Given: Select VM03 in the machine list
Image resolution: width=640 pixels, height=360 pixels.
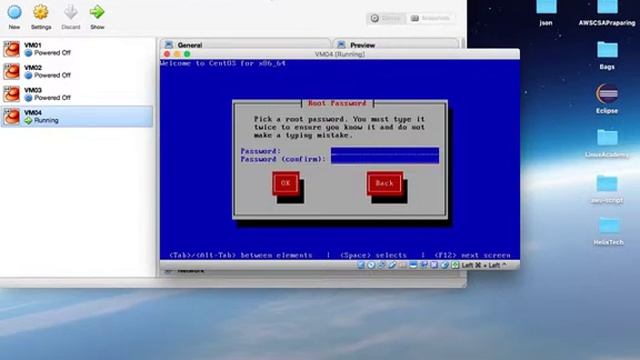Looking at the screenshot, I should click(77, 94).
